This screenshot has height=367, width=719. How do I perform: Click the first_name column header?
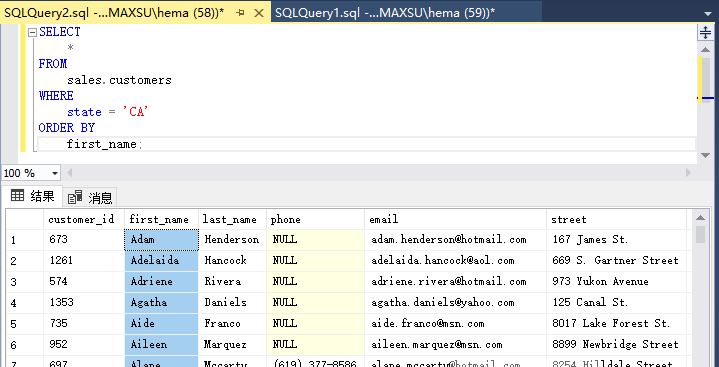coord(161,219)
